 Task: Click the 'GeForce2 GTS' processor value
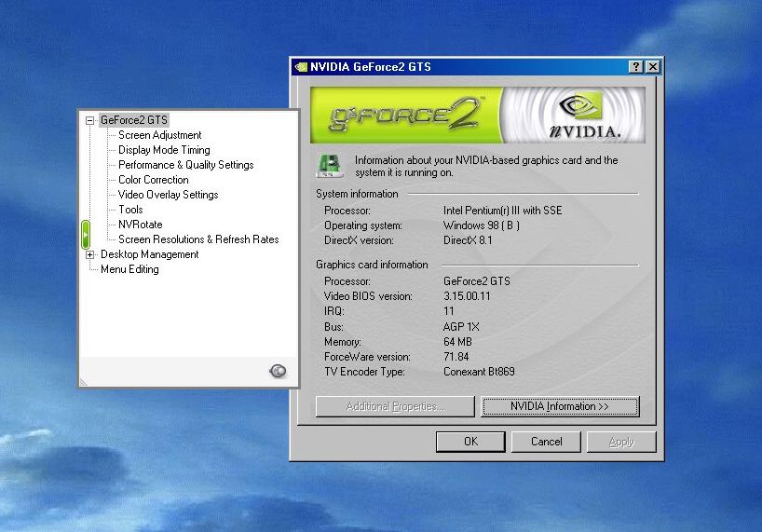click(477, 281)
